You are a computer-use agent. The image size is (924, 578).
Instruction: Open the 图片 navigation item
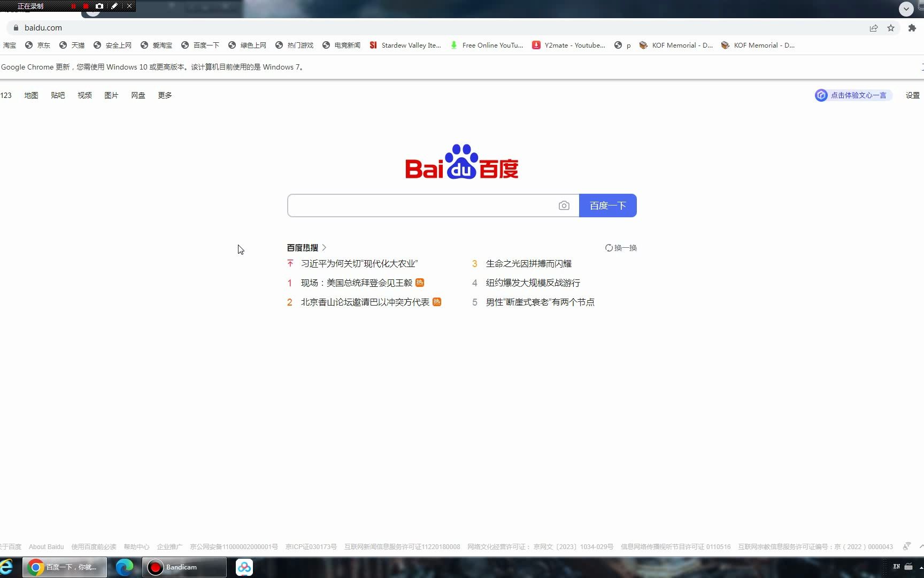(111, 95)
